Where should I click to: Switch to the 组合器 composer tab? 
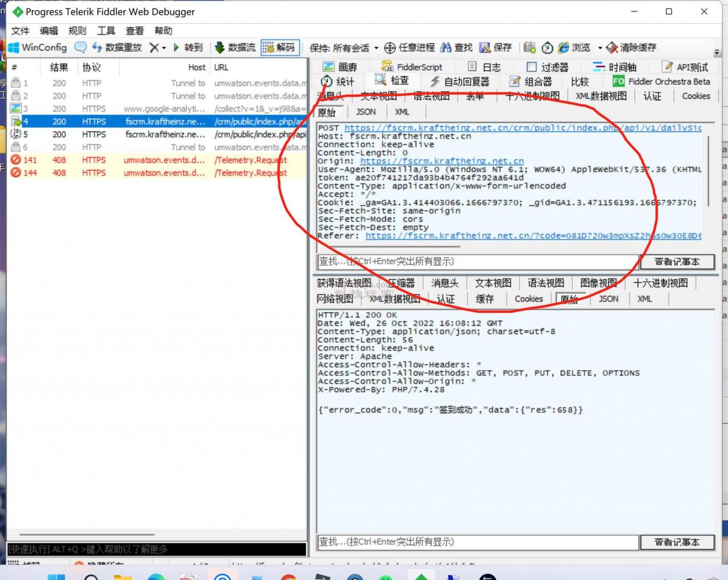click(531, 81)
